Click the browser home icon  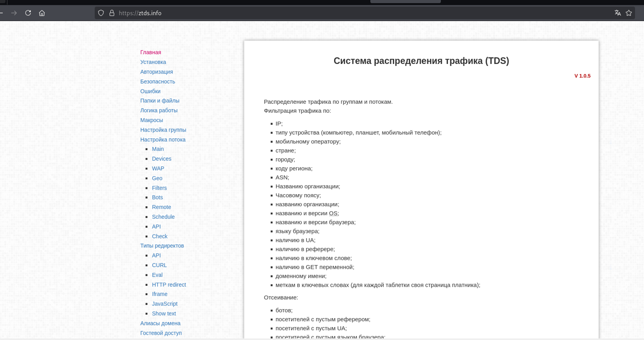click(x=42, y=13)
